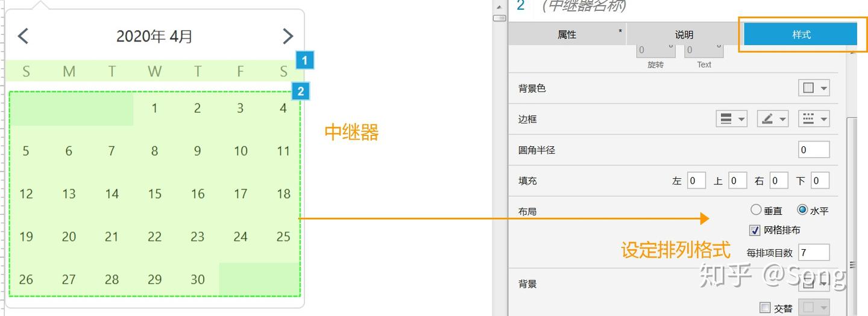The height and width of the screenshot is (316, 868).
Task: Switch to the 说明 tab
Action: pyautogui.click(x=684, y=35)
